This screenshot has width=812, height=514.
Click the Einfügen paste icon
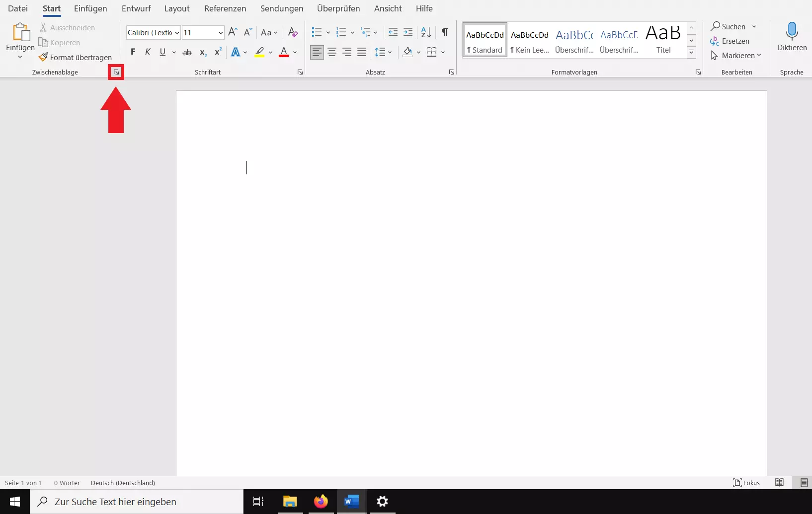point(20,32)
